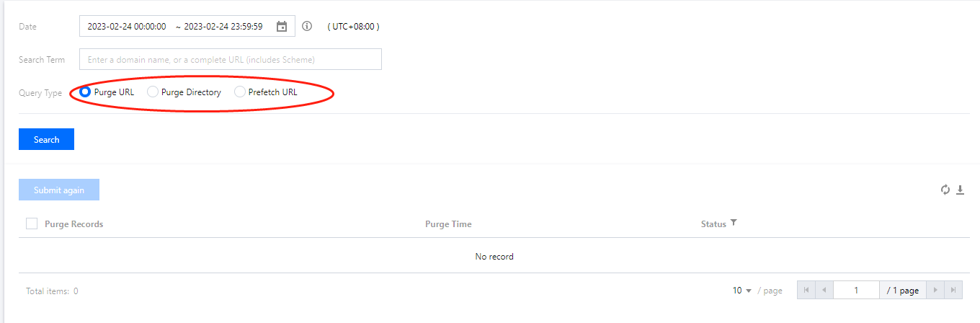Go to the previous page
This screenshot has height=323, width=980.
[x=824, y=290]
